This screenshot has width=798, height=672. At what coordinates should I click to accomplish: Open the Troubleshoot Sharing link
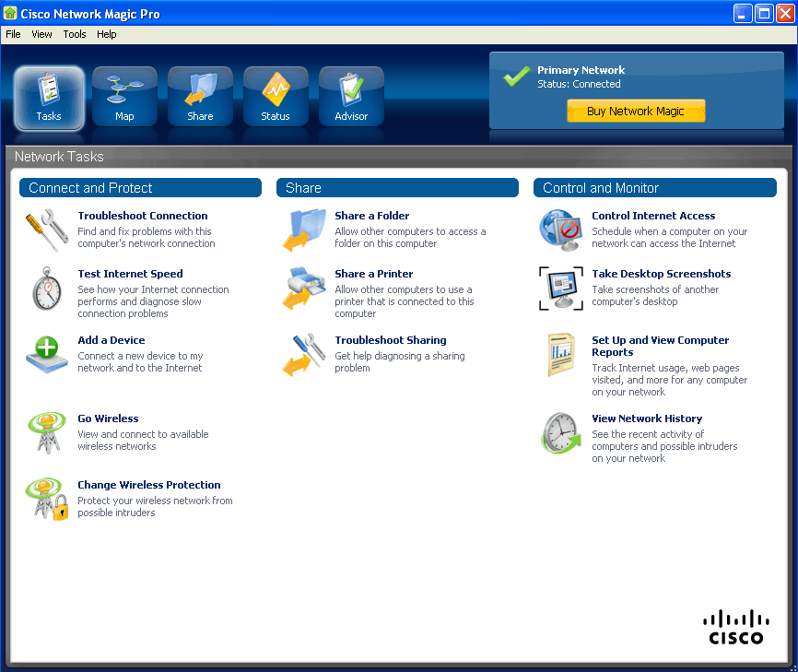coord(391,340)
